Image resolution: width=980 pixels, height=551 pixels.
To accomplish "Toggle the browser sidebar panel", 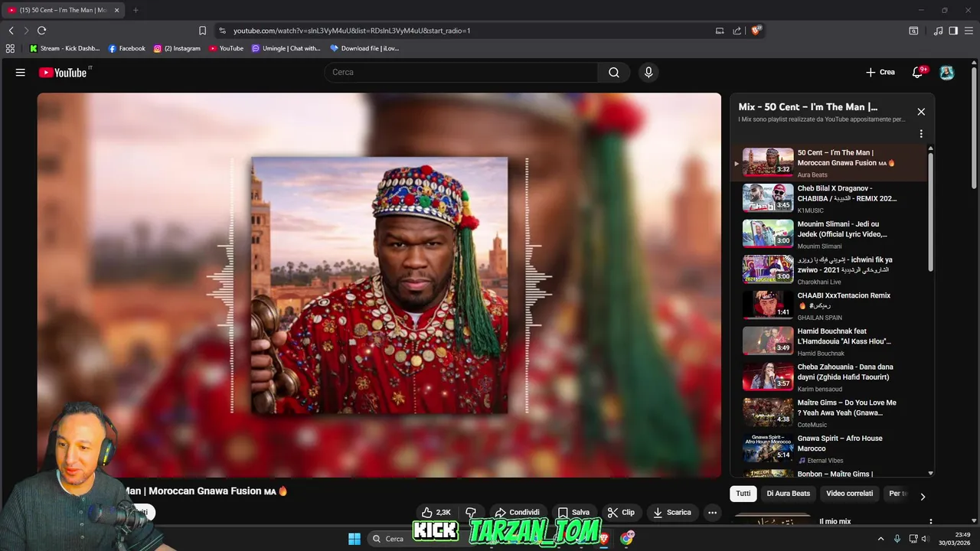I will [953, 31].
